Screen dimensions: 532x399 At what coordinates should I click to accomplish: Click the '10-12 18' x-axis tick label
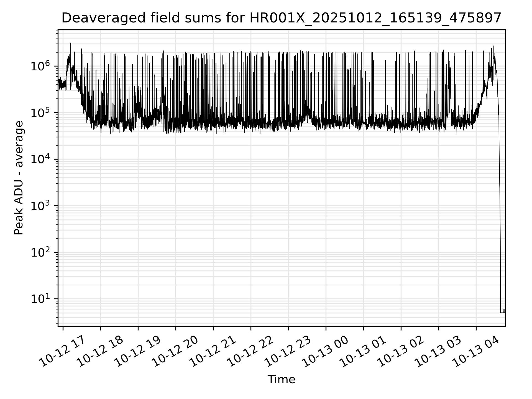pyautogui.click(x=99, y=351)
